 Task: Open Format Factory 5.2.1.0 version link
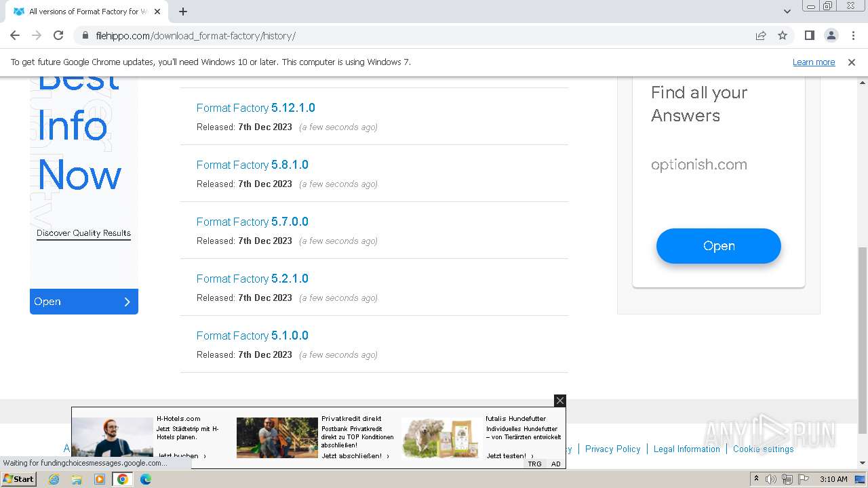pos(252,279)
